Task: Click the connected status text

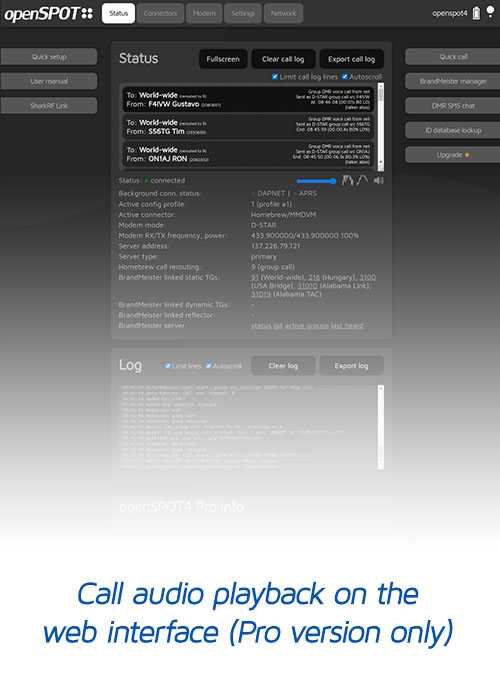Action: pos(167,180)
